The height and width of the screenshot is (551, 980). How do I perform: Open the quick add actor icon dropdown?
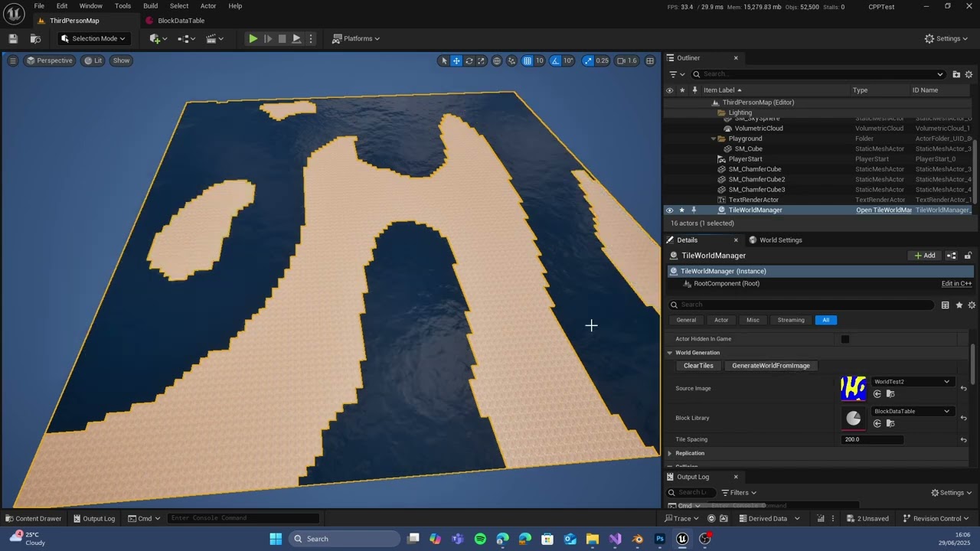tap(158, 38)
